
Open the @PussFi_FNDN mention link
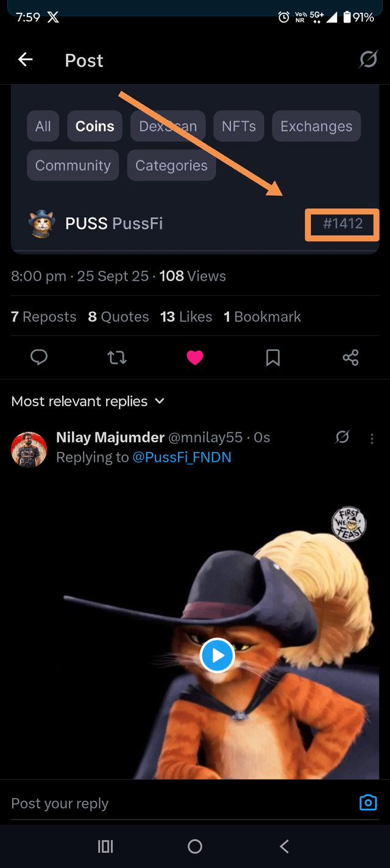point(182,457)
